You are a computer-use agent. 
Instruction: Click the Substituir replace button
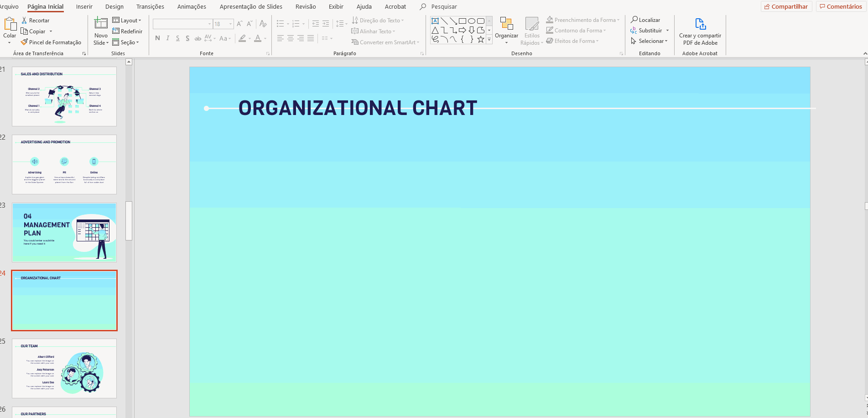coord(646,31)
